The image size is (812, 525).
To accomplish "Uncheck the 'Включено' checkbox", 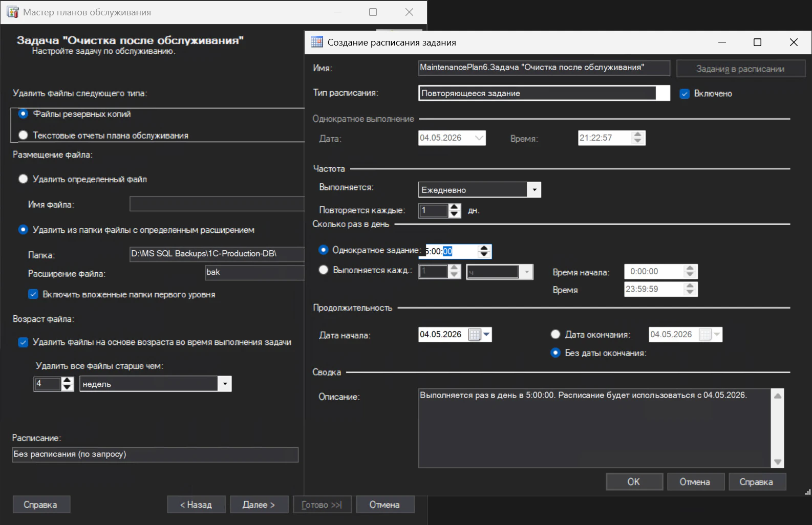I will point(685,94).
